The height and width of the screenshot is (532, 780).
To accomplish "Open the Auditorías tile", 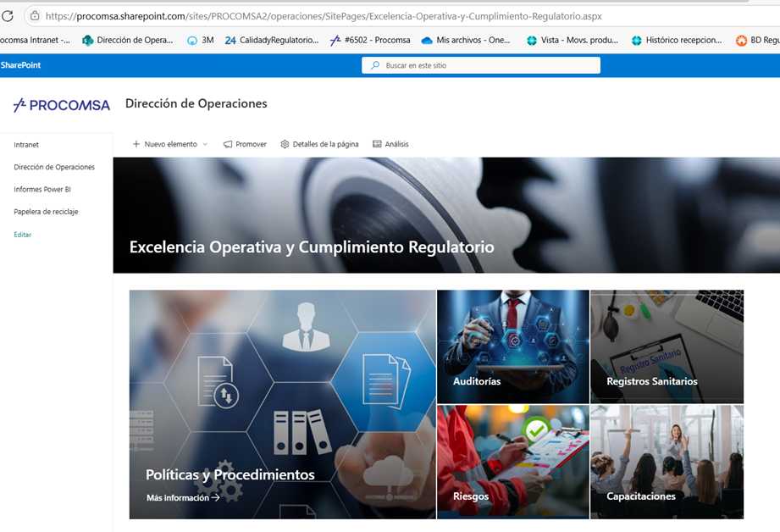I will coord(512,347).
